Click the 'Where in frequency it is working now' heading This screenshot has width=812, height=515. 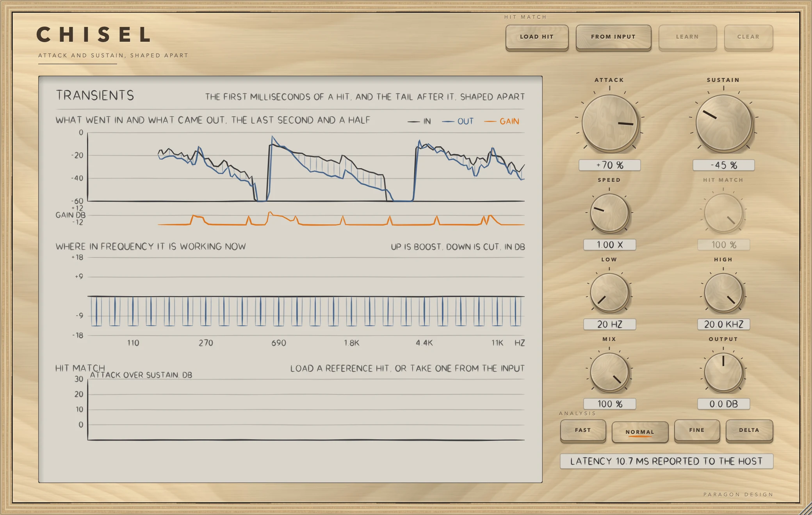click(x=151, y=247)
